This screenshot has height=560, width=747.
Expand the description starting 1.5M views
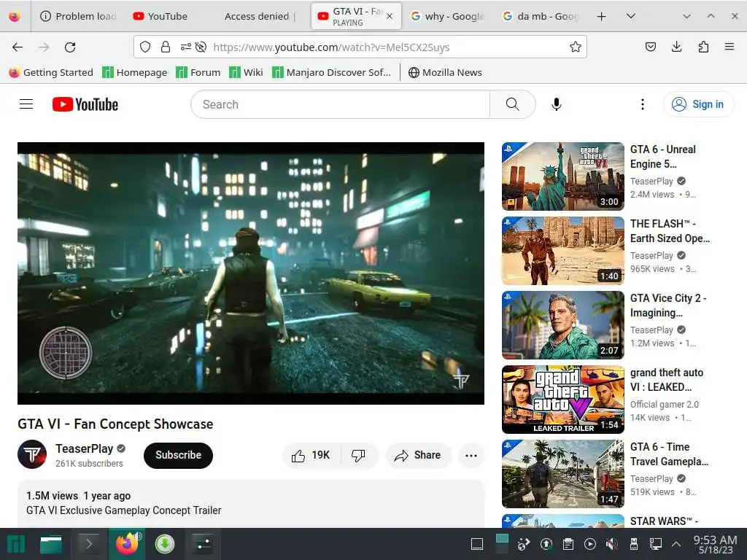pos(251,503)
